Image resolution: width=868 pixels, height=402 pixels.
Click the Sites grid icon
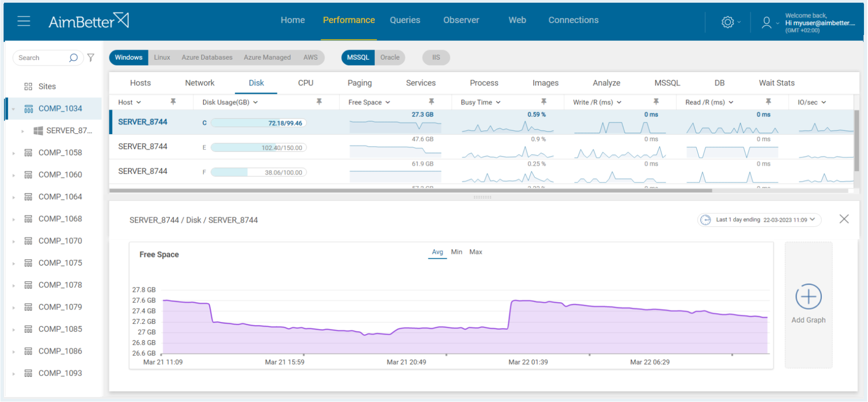(28, 87)
